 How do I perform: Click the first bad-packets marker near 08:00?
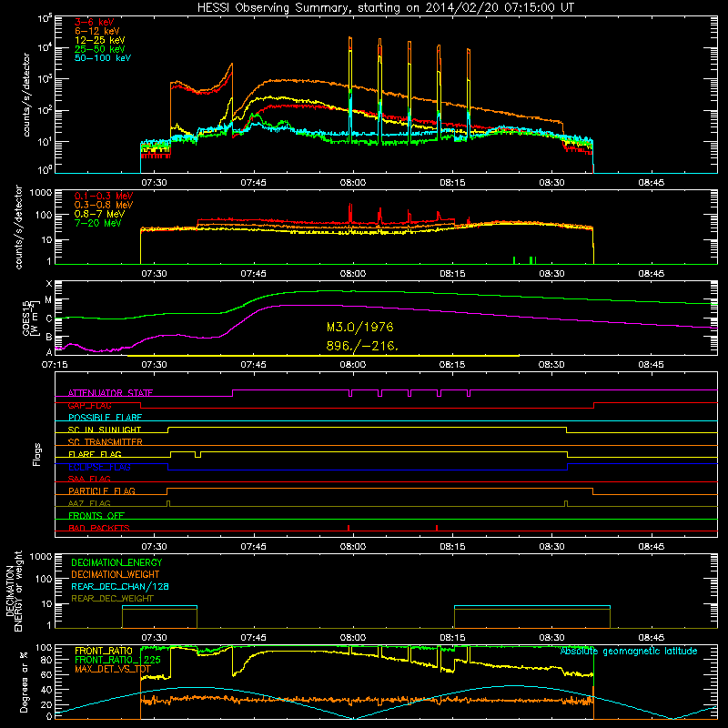coord(349,528)
